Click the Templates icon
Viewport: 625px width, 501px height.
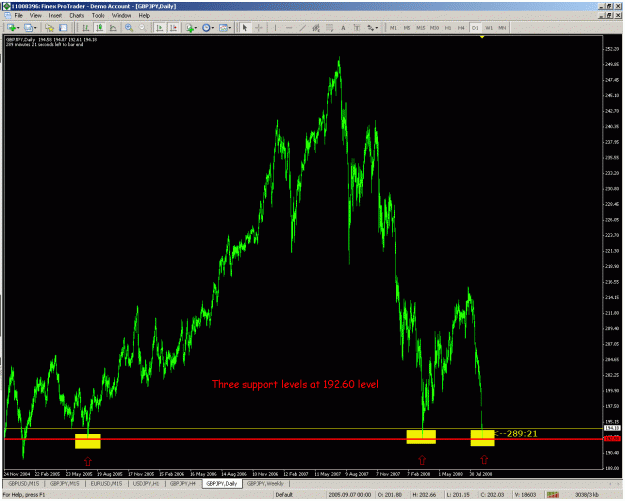pyautogui.click(x=223, y=28)
